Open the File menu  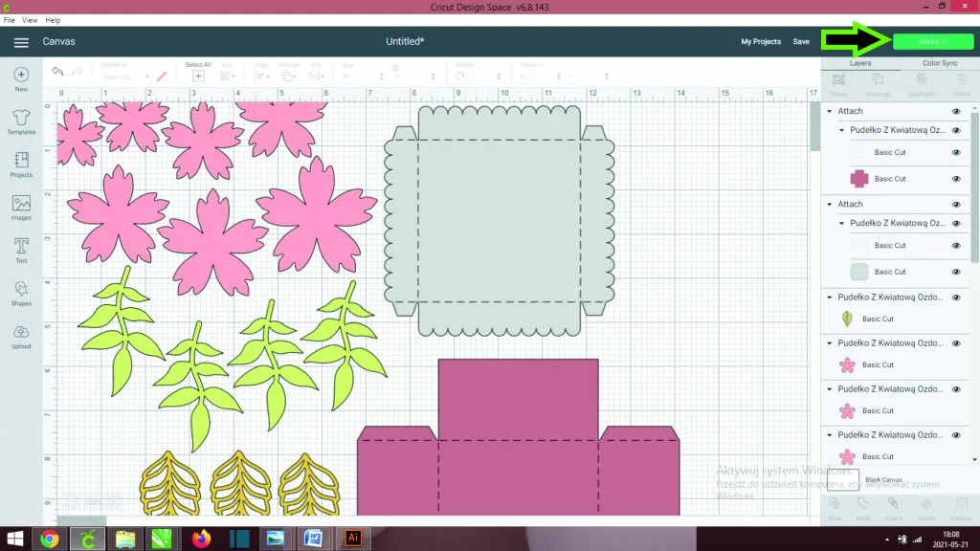pos(9,20)
